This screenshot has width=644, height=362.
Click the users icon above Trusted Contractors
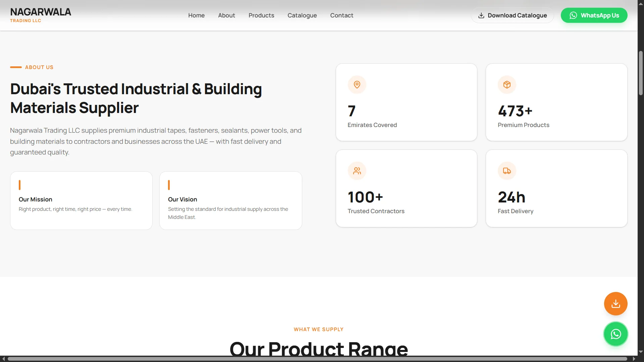click(357, 171)
